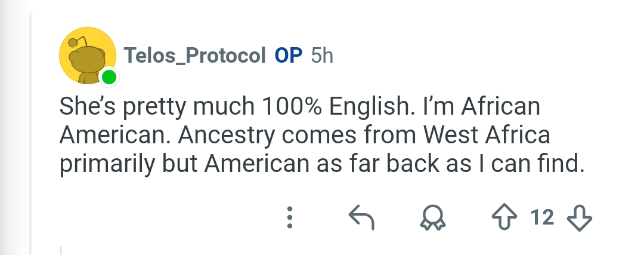Image resolution: width=644 pixels, height=255 pixels.
Task: Tap the green online status dot
Action: click(x=109, y=77)
